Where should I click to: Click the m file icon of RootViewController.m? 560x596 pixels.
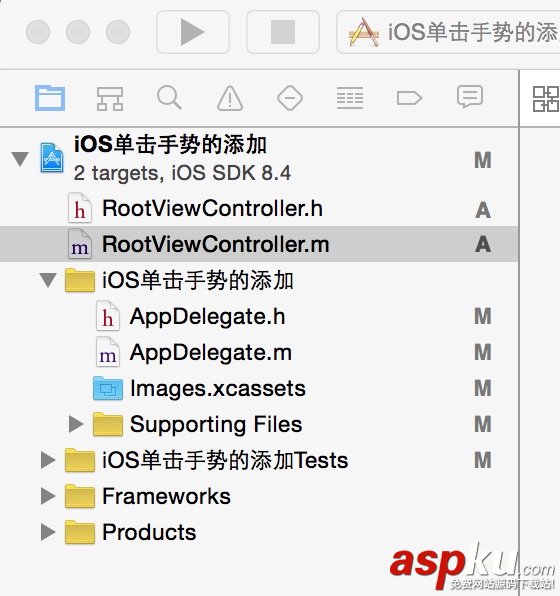(80, 244)
